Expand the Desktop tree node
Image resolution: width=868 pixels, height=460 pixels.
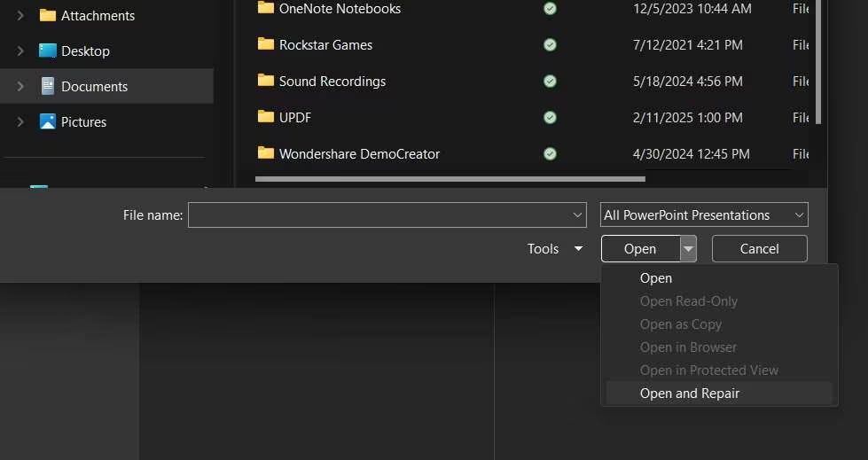20,51
